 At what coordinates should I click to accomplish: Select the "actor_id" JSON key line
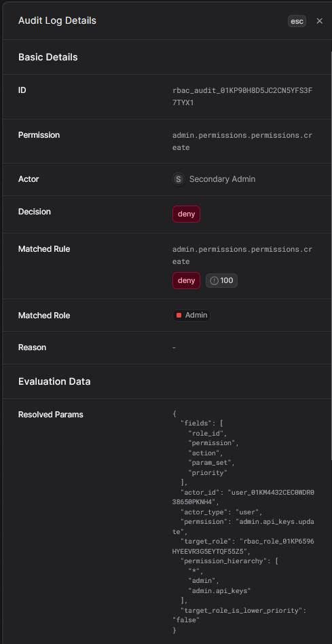coord(243,497)
